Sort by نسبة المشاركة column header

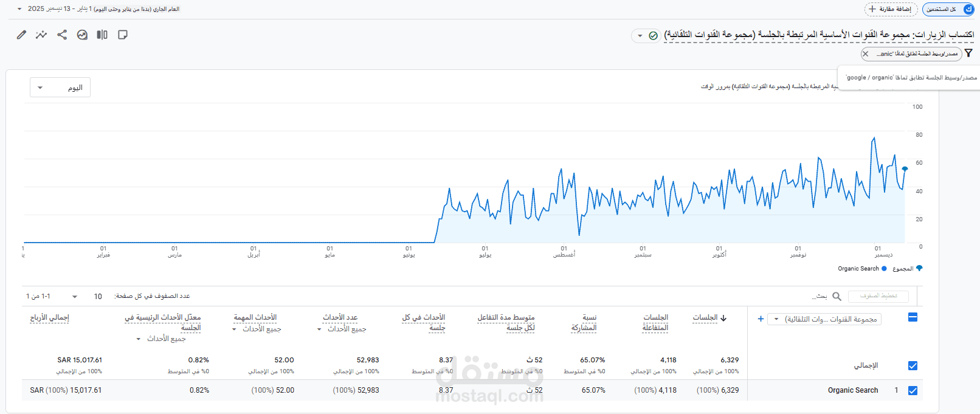584,322
